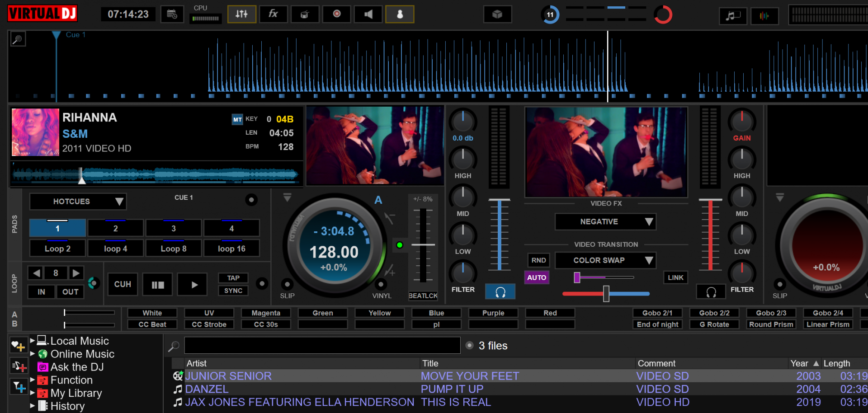Sort by Artist column header

coord(302,363)
